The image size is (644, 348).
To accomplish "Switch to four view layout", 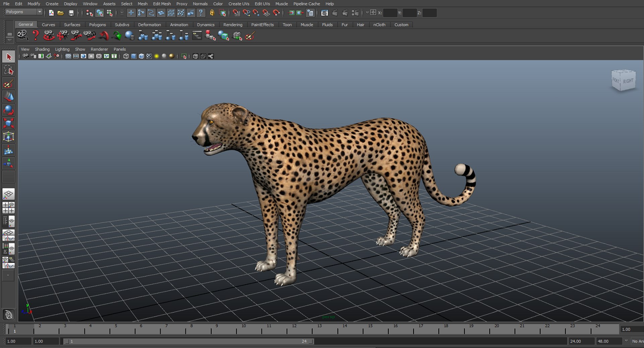I will click(x=9, y=208).
